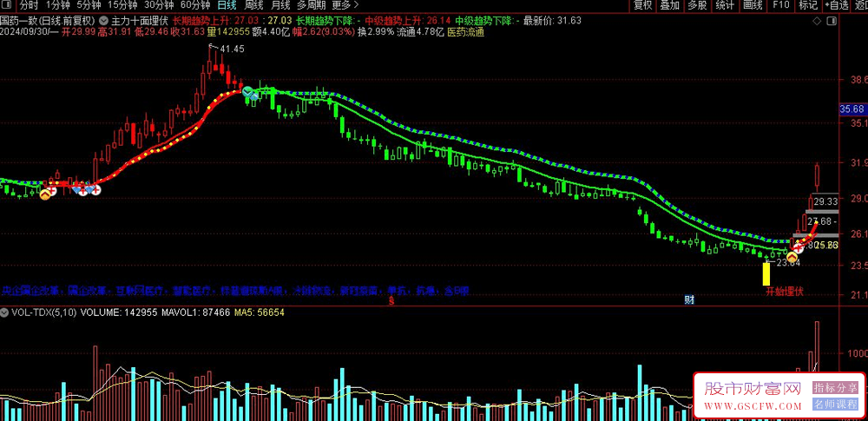Click the 41.45 high price label
868x421 pixels.
[232, 49]
